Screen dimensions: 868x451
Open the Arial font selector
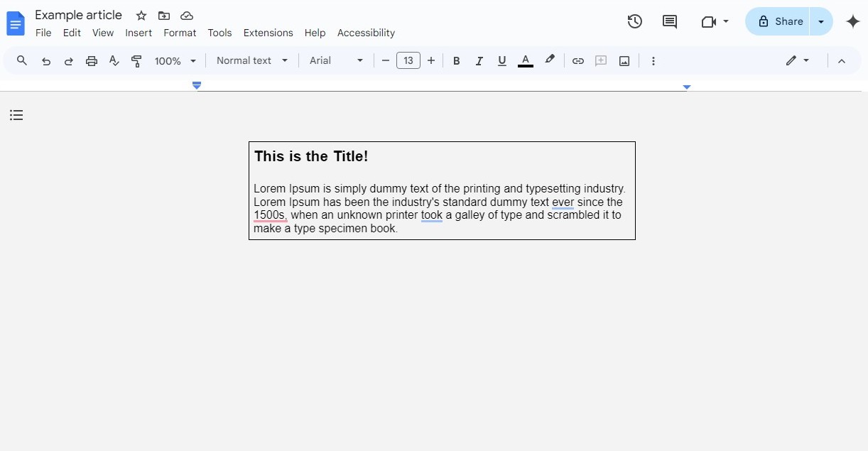(335, 60)
